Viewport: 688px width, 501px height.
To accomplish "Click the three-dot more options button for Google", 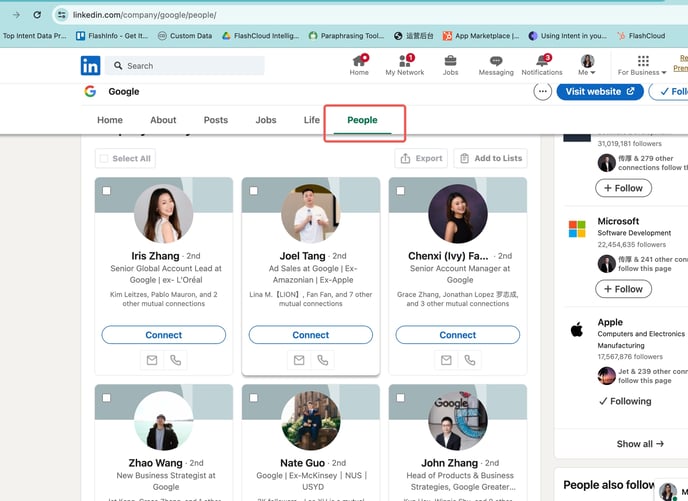I will click(543, 92).
